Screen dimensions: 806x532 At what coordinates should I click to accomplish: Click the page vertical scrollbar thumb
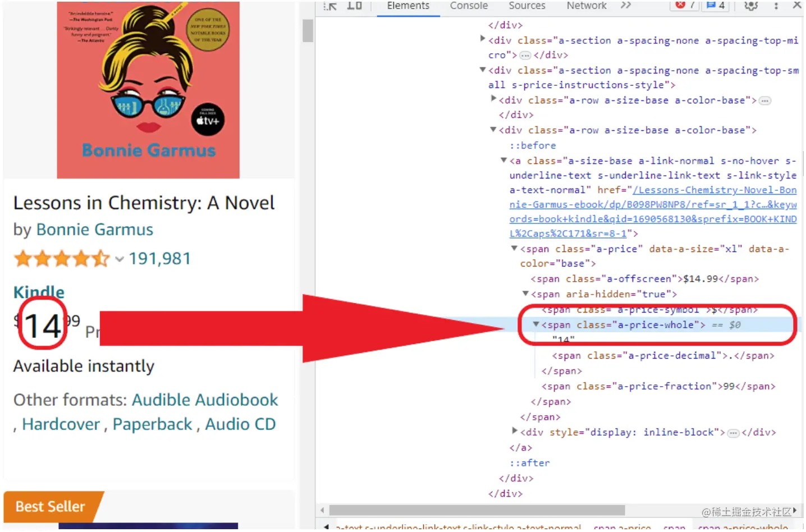(308, 31)
